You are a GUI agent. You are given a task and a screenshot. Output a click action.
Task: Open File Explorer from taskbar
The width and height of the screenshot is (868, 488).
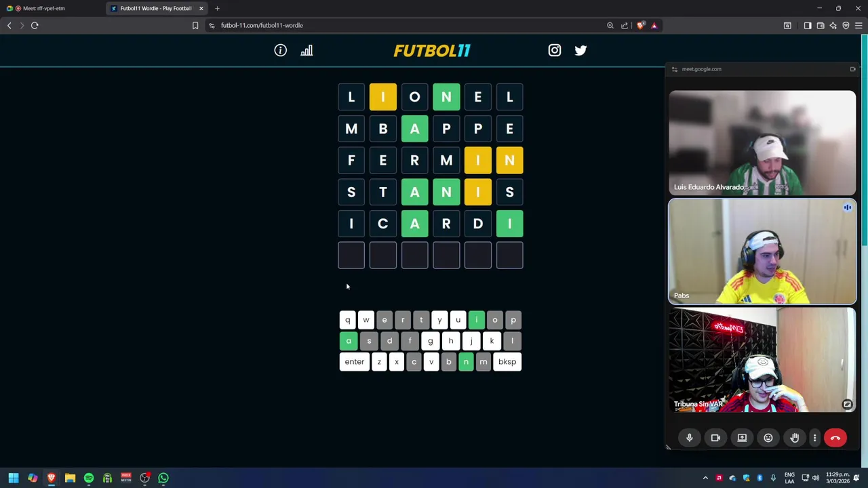[x=70, y=478]
